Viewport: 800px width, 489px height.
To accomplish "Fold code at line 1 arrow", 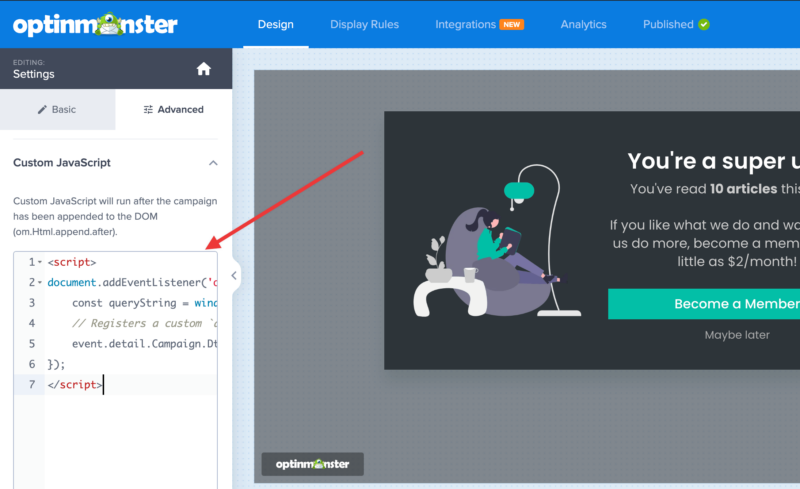I will click(x=40, y=262).
